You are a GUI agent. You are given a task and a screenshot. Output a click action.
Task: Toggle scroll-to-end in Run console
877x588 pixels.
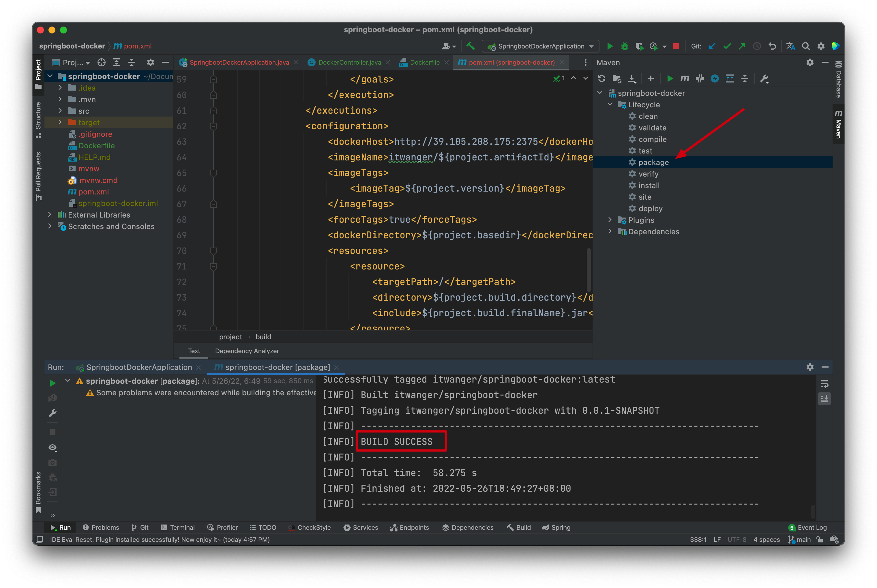(824, 399)
